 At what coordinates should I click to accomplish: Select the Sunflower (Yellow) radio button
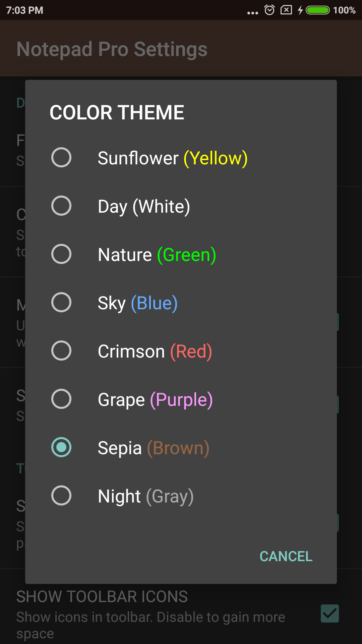click(x=61, y=157)
